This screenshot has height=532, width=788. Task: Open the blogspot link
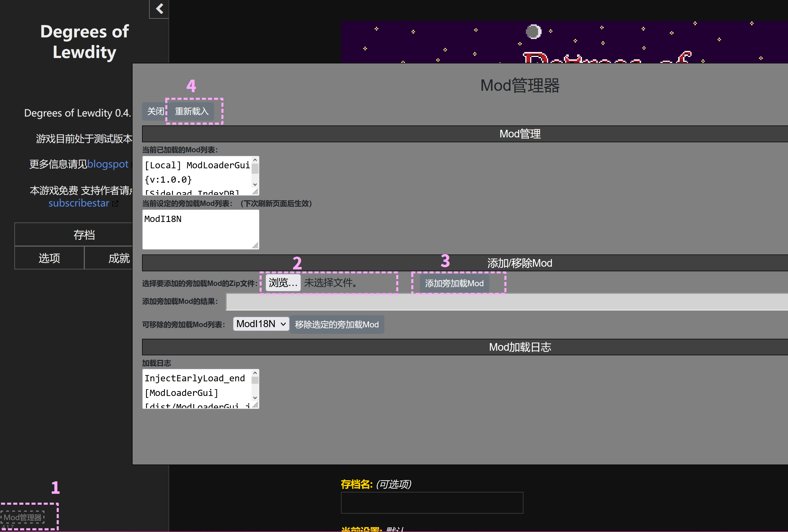pos(108,164)
